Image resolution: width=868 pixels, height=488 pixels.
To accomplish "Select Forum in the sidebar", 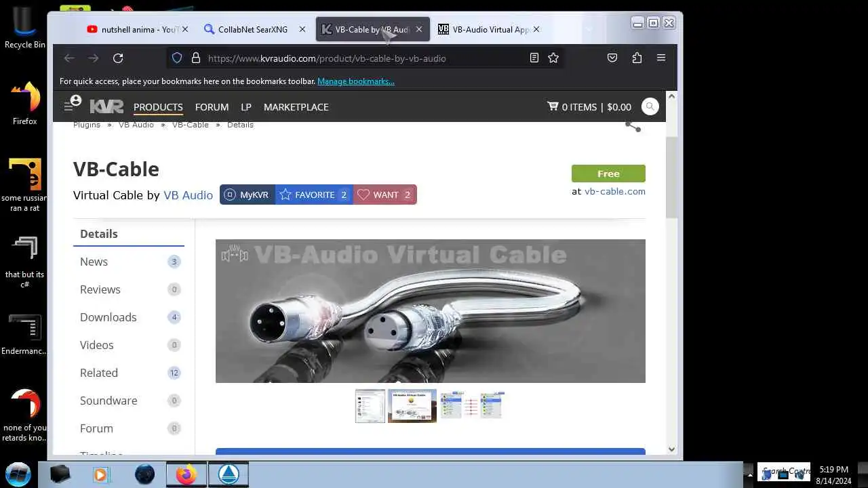I will click(128, 428).
